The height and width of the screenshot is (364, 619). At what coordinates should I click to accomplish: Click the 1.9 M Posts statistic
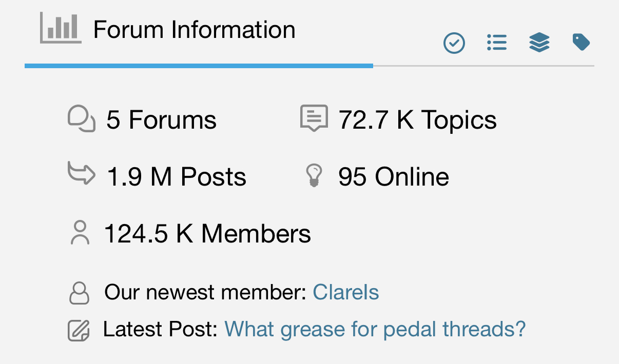177,177
